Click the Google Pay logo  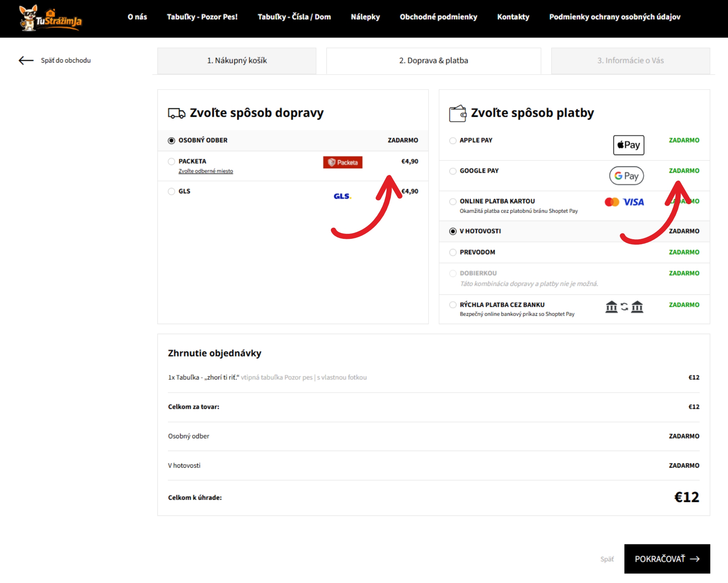coord(626,176)
